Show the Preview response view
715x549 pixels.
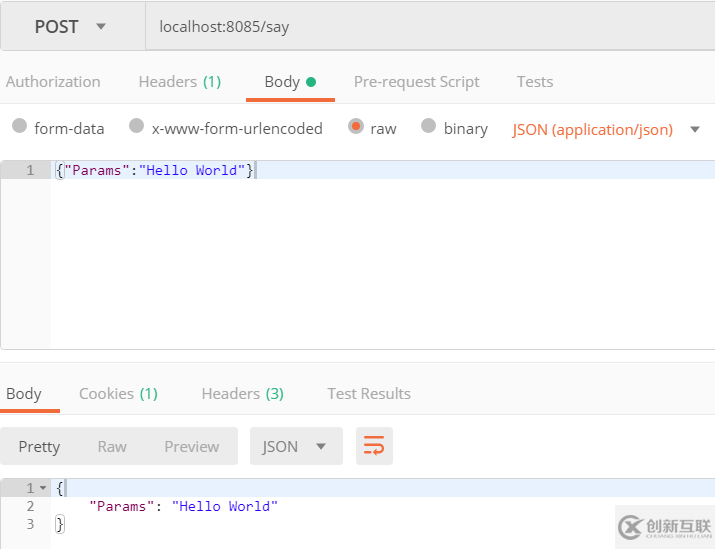point(192,446)
